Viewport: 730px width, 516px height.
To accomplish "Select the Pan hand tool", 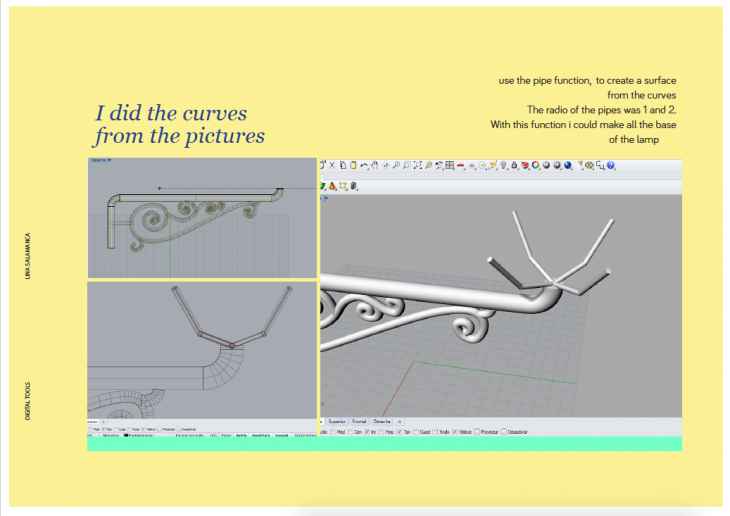I will click(x=375, y=165).
